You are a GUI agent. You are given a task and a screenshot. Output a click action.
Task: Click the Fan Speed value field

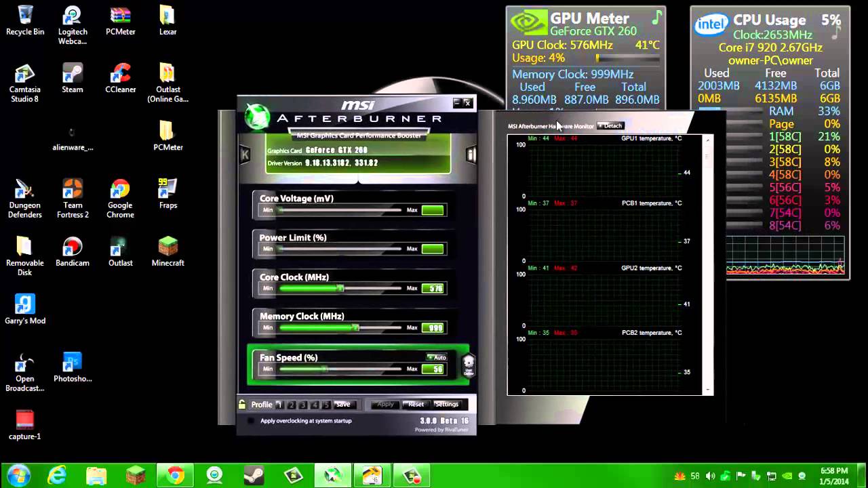click(433, 369)
